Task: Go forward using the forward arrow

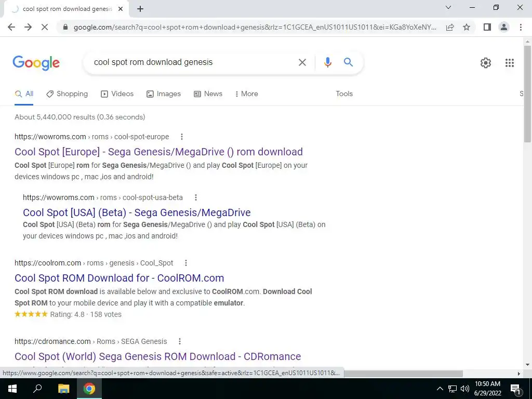Action: [x=28, y=27]
